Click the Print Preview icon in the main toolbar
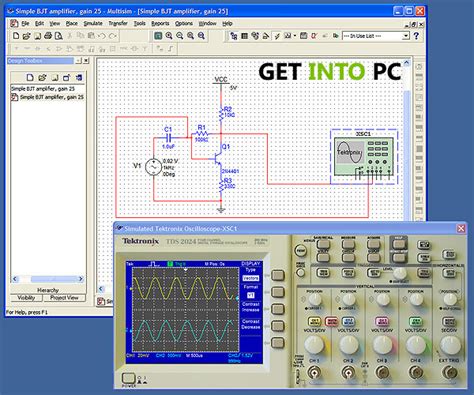The height and width of the screenshot is (395, 474). pos(59,36)
